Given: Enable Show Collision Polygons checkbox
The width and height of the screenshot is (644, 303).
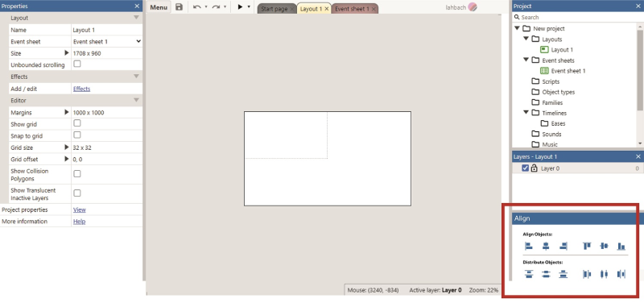Looking at the screenshot, I should tap(76, 174).
